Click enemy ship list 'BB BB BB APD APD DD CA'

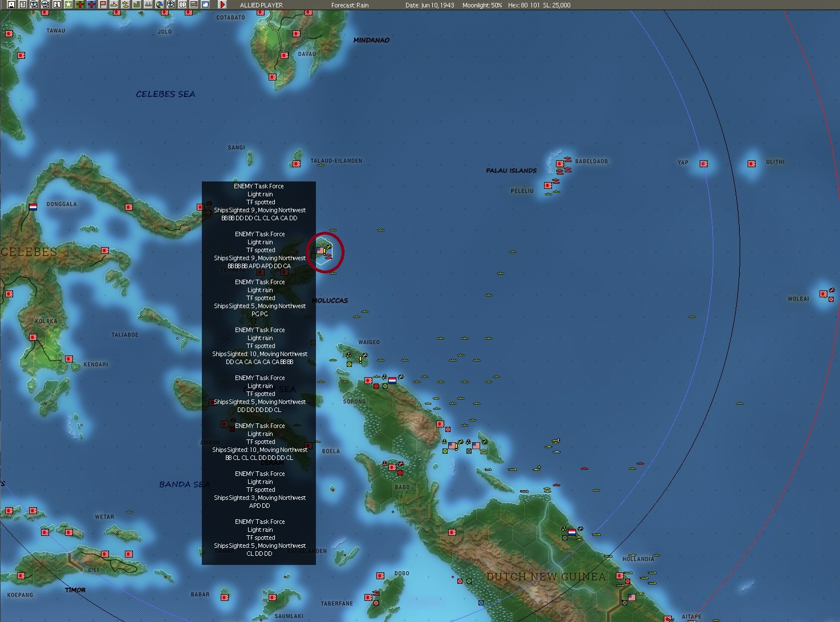click(259, 266)
